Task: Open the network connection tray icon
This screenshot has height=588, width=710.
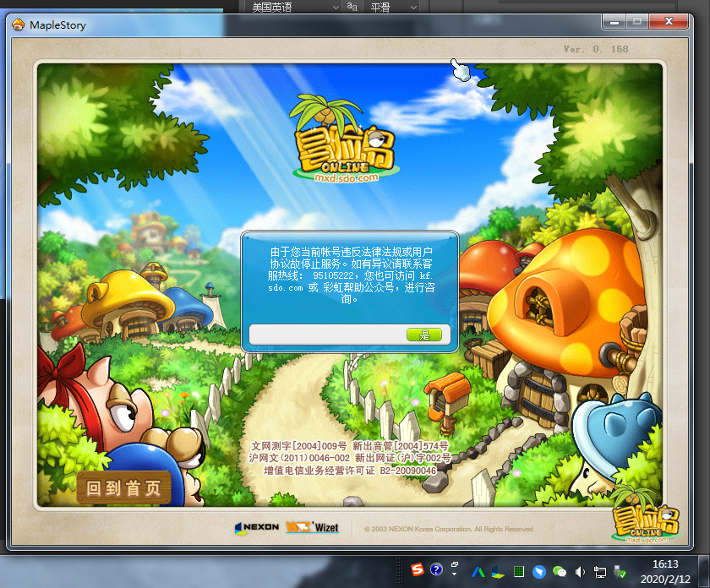Action: pyautogui.click(x=600, y=573)
